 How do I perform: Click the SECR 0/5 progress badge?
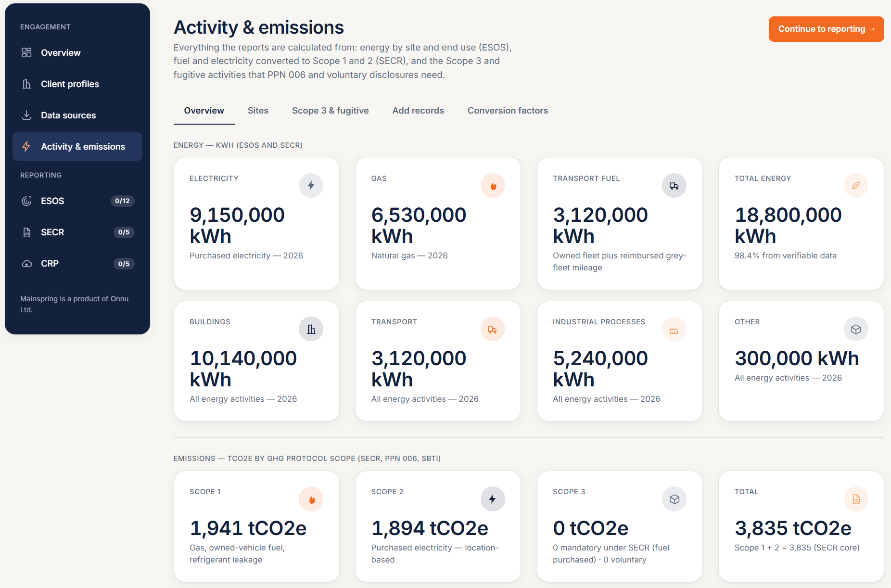[x=124, y=232]
